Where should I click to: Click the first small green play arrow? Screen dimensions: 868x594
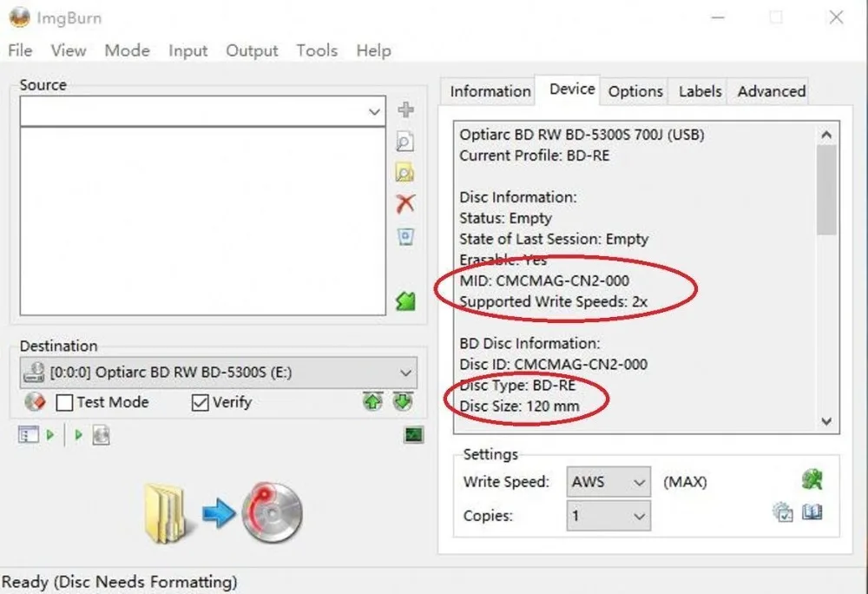pos(50,435)
